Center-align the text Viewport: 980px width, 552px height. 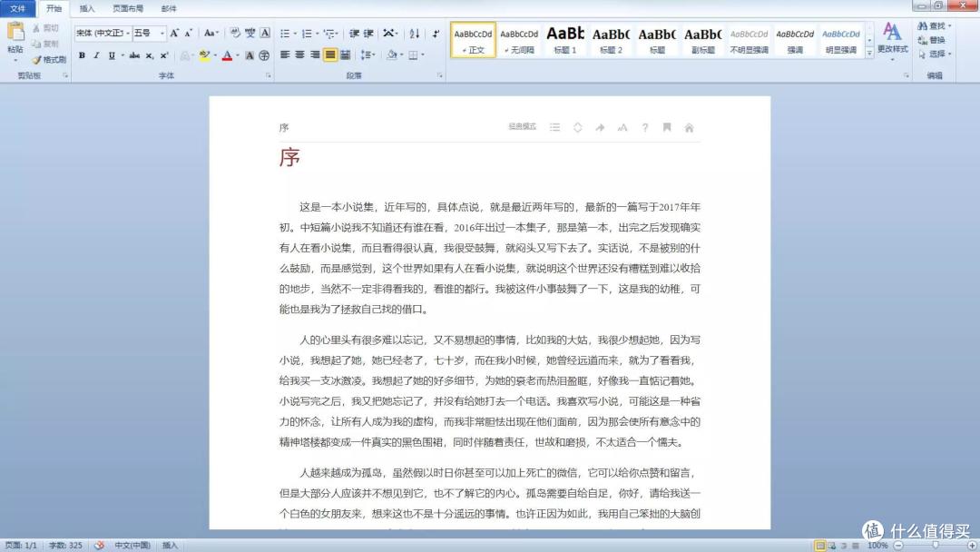click(300, 55)
